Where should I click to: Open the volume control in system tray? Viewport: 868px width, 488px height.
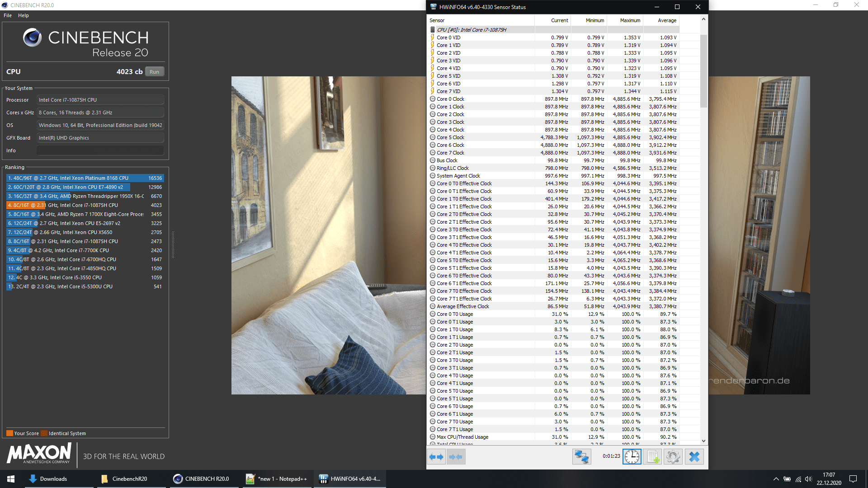pos(808,479)
